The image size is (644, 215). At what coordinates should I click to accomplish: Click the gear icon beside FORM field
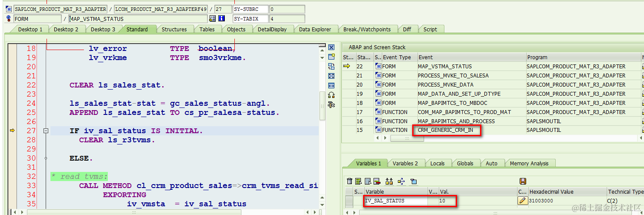[9, 19]
